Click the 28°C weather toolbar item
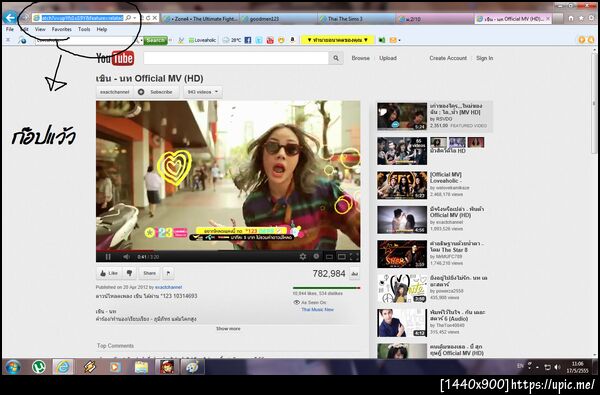 (232, 40)
